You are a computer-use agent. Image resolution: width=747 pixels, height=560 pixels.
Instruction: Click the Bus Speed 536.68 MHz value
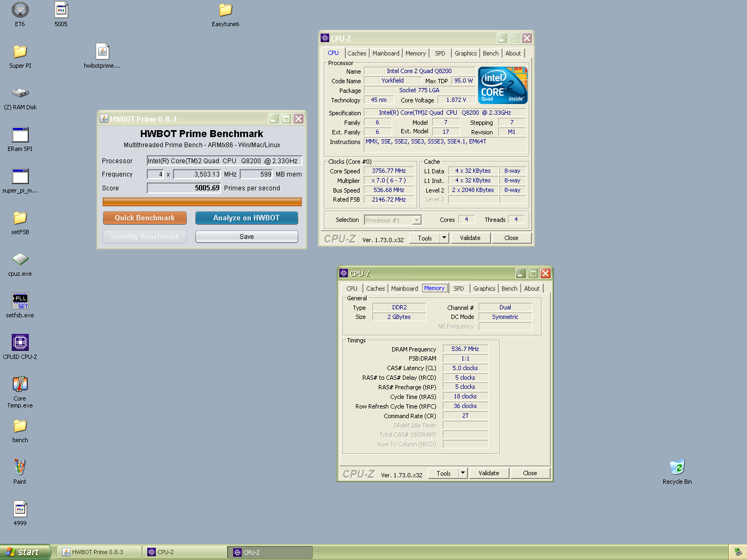[389, 190]
